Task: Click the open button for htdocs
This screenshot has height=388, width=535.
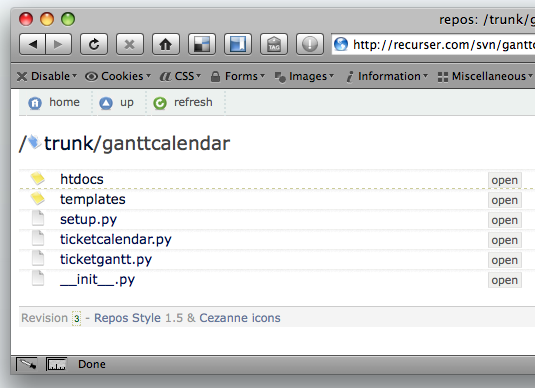Action: [505, 180]
